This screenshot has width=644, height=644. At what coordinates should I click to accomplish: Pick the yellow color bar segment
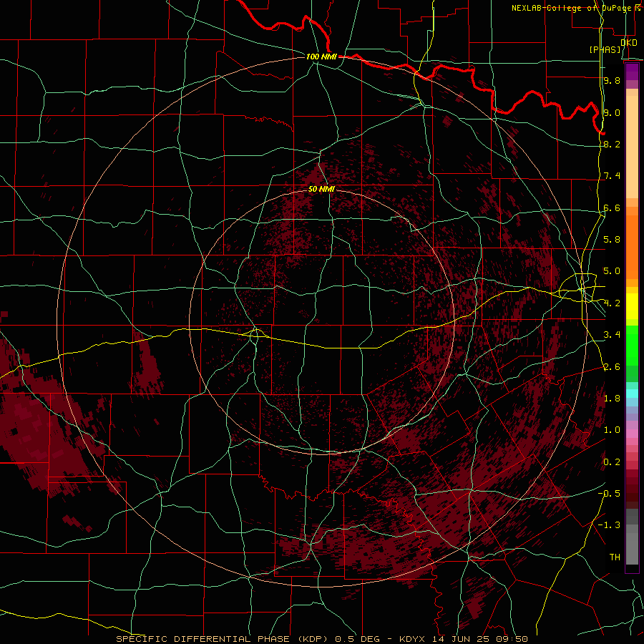click(632, 306)
